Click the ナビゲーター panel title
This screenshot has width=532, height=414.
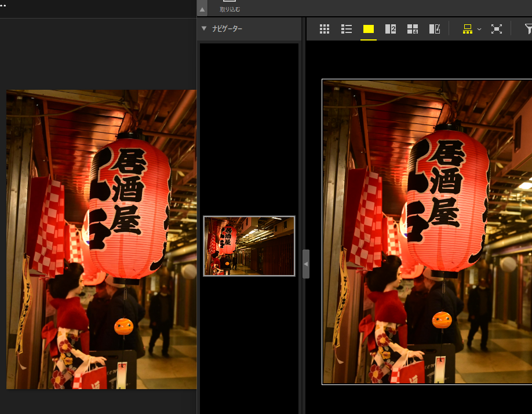227,29
